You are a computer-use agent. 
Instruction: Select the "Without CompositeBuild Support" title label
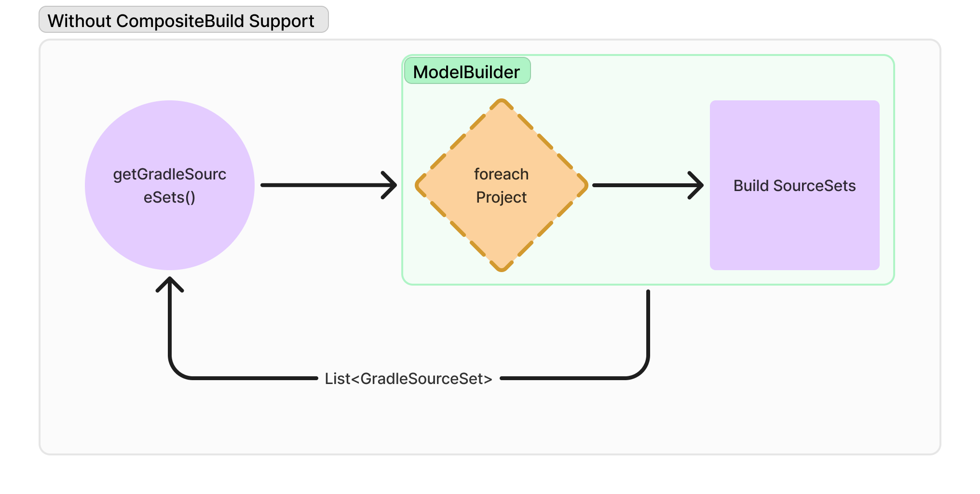point(183,20)
